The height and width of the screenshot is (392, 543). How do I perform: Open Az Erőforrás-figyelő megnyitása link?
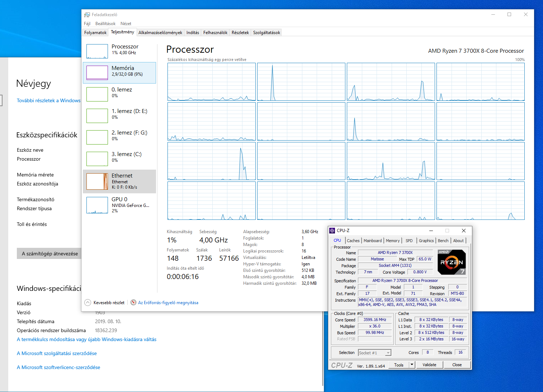[168, 303]
